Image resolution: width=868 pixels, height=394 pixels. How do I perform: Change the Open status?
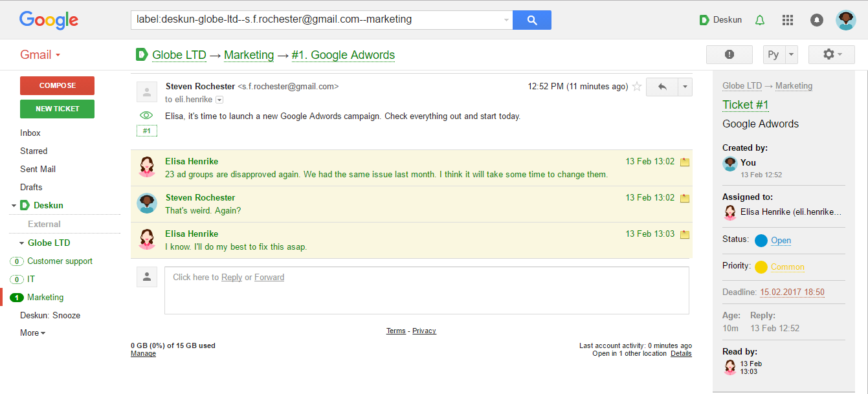point(781,240)
